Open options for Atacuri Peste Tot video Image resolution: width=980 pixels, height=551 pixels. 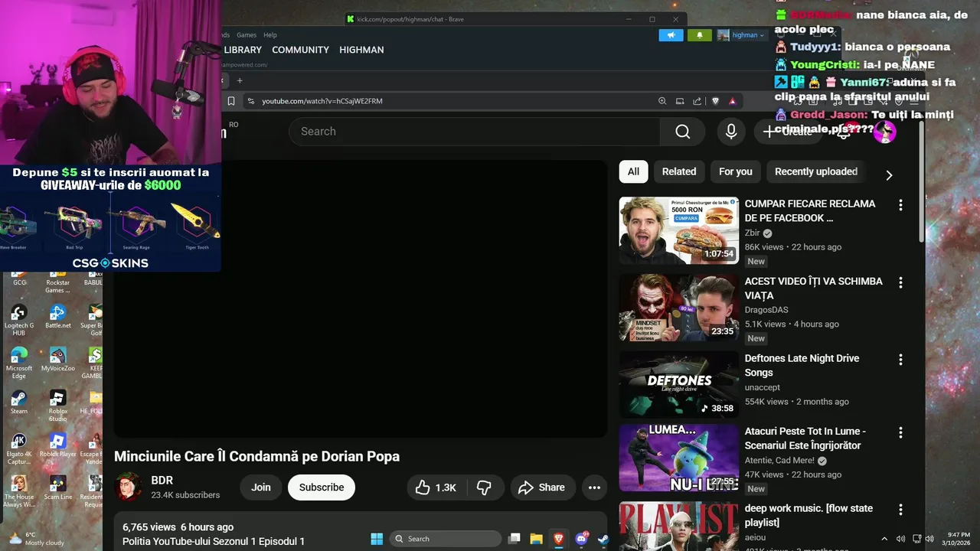click(x=900, y=432)
